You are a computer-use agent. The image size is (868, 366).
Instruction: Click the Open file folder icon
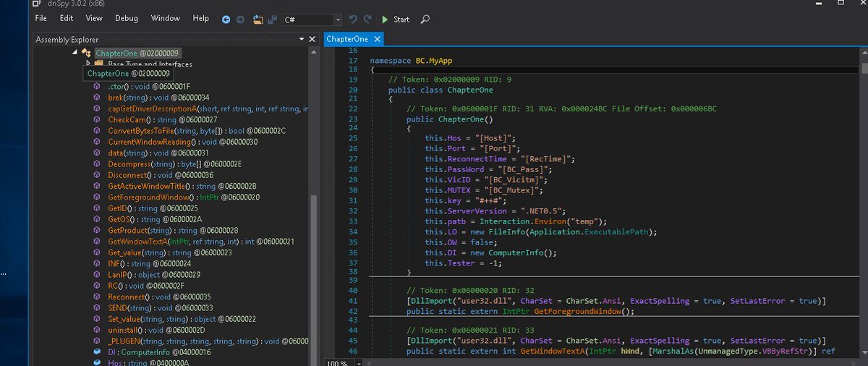258,20
